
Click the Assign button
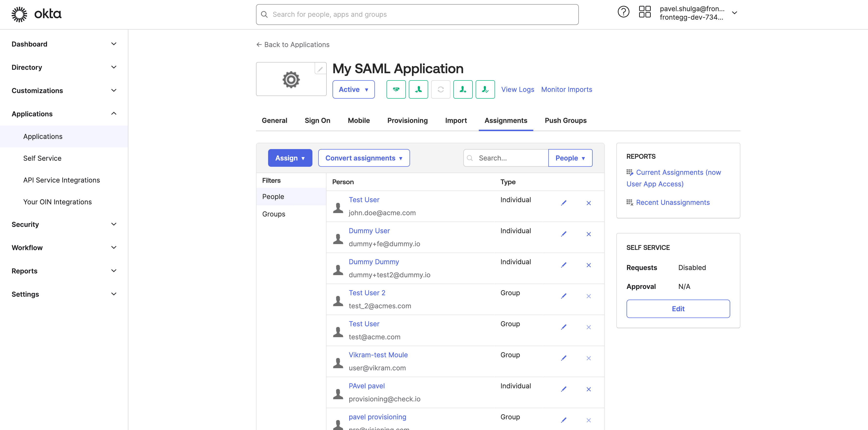290,158
